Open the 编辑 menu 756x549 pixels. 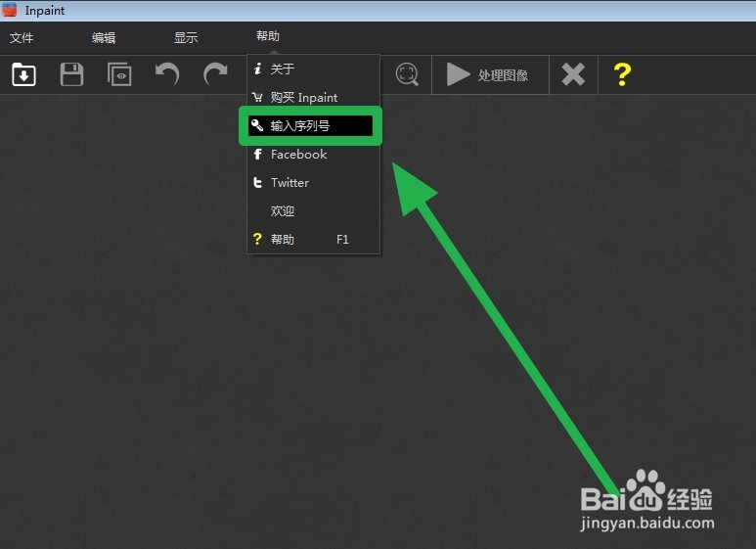(104, 37)
